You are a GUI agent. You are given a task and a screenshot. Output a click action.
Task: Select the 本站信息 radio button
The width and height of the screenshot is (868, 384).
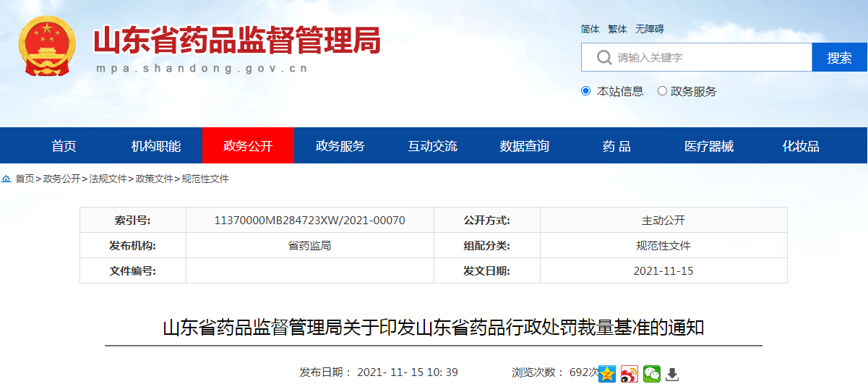click(x=586, y=91)
